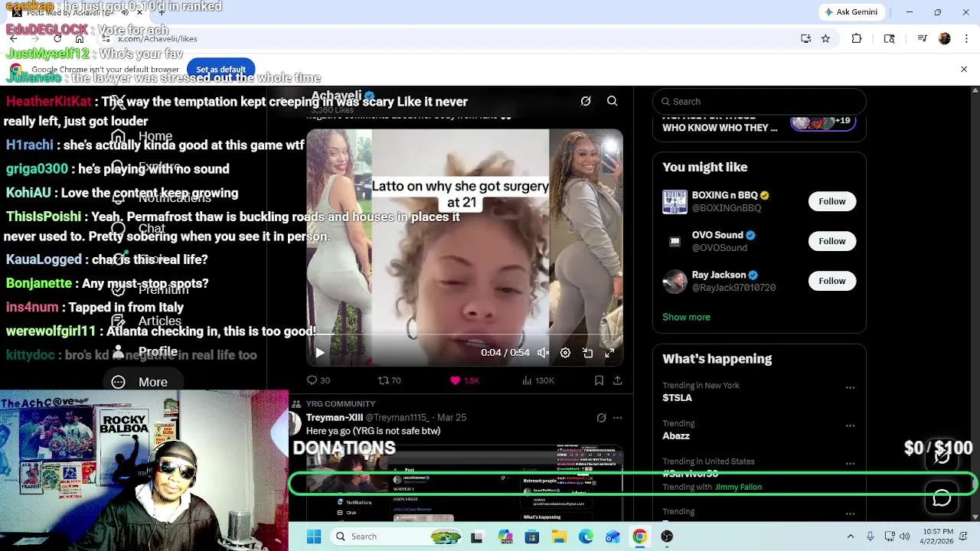Open Treyman-XIII's profile name
This screenshot has height=551, width=980.
[335, 417]
